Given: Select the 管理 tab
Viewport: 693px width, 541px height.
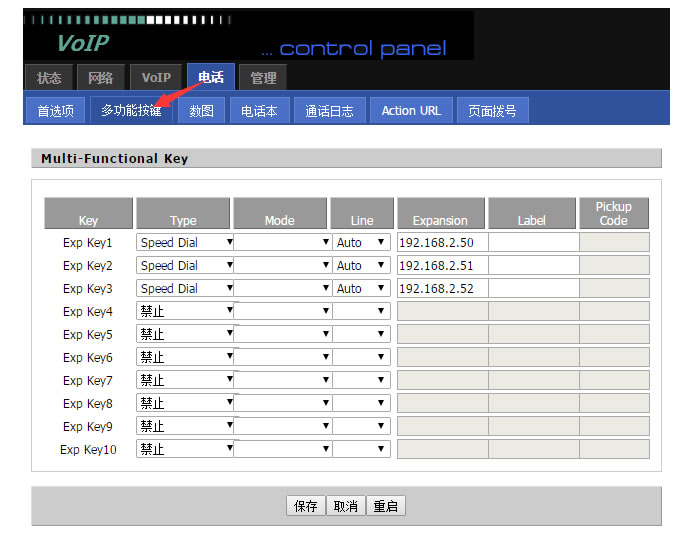Looking at the screenshot, I should click(263, 78).
